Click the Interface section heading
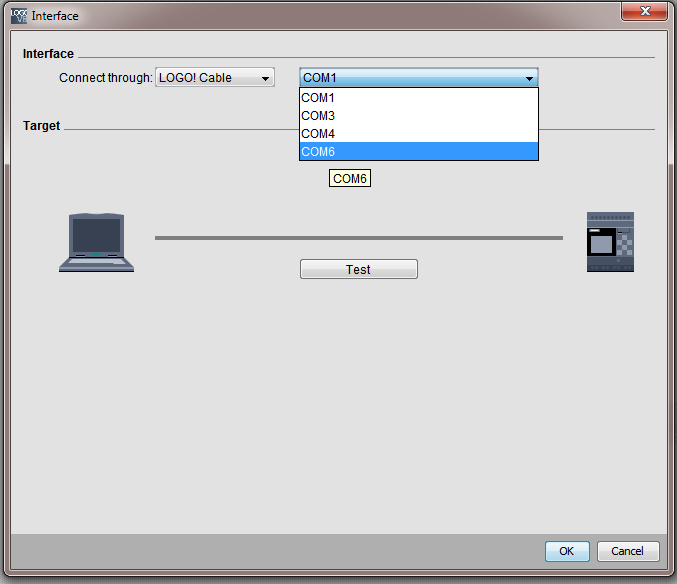677x584 pixels. [x=48, y=54]
